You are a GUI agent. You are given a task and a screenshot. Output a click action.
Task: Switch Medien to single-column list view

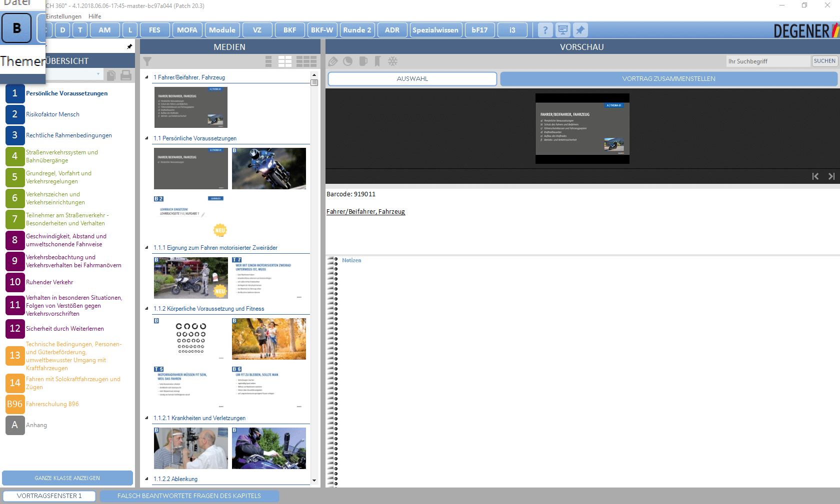(268, 61)
